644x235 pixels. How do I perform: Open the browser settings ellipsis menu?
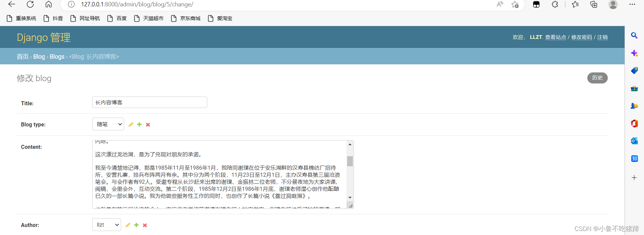coord(632,4)
